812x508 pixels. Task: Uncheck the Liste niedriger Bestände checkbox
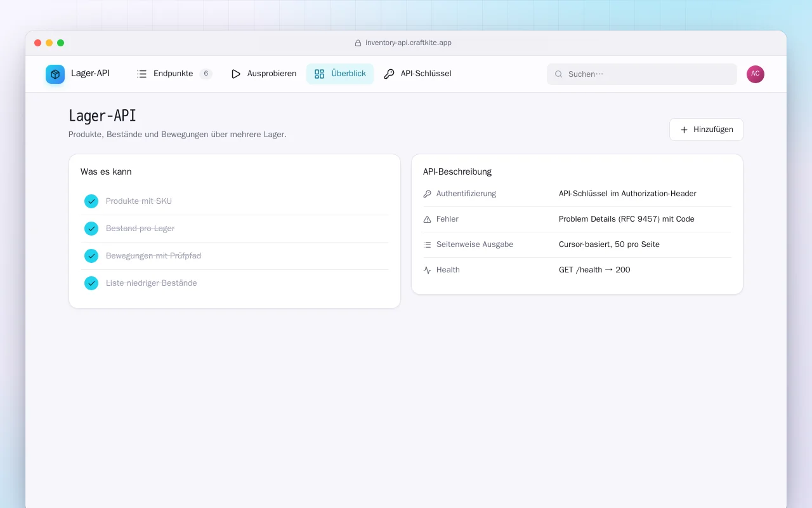pos(91,283)
